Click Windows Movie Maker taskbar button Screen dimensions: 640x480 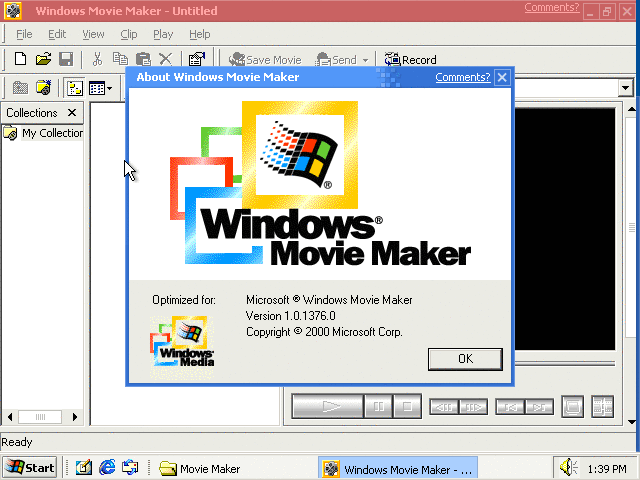(x=398, y=469)
